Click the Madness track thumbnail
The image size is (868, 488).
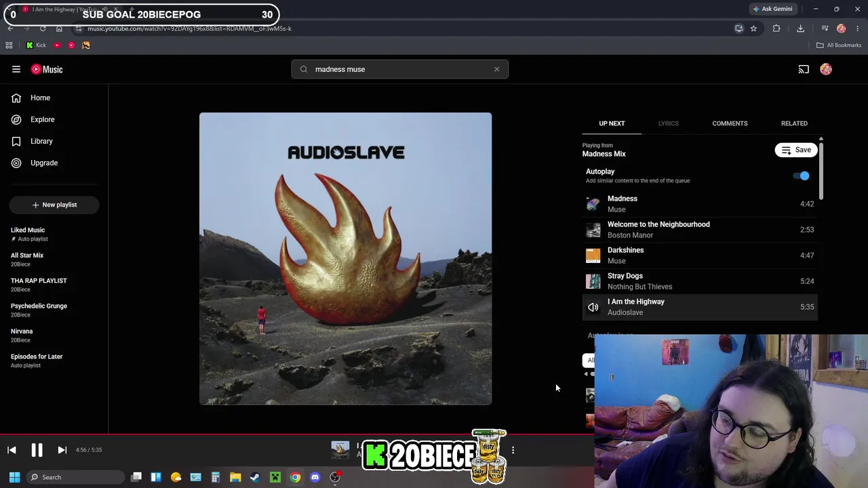(593, 204)
